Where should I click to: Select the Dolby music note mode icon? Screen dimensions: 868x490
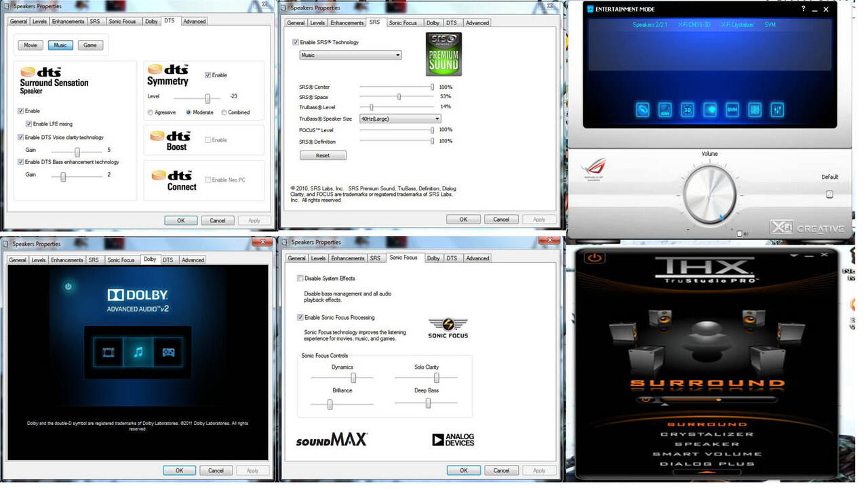tap(138, 352)
